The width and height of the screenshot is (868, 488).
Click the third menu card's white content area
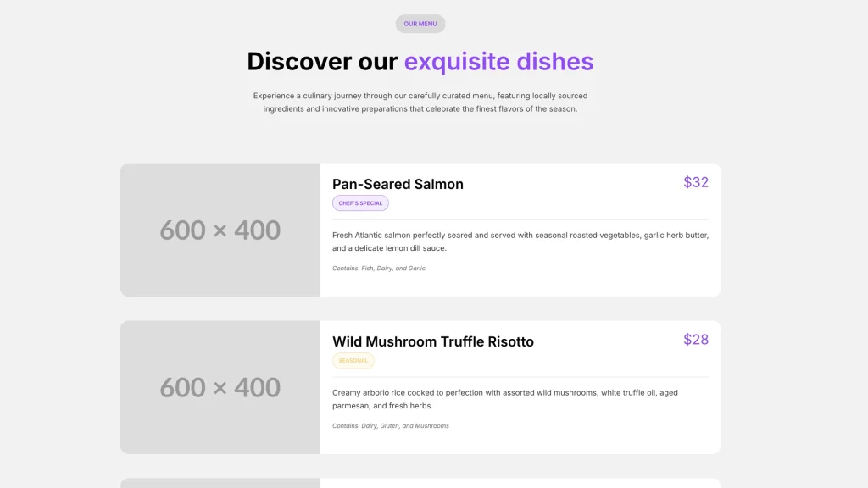pyautogui.click(x=520, y=483)
